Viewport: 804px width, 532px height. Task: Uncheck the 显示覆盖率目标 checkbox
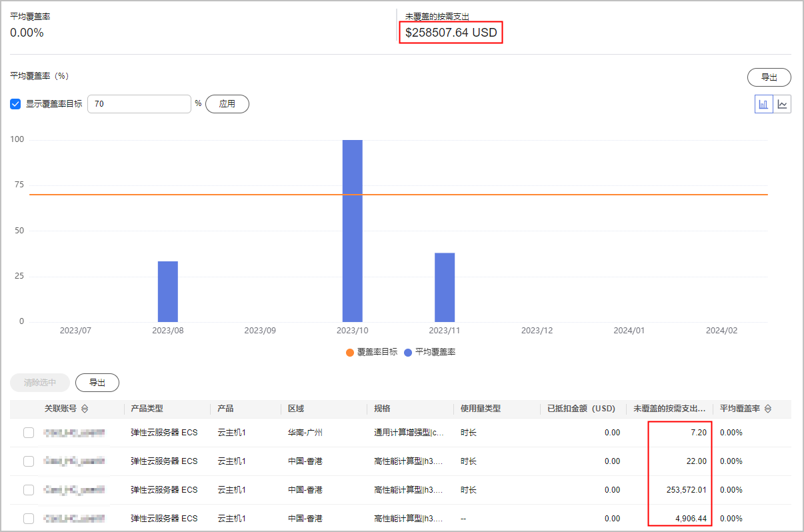pos(15,104)
